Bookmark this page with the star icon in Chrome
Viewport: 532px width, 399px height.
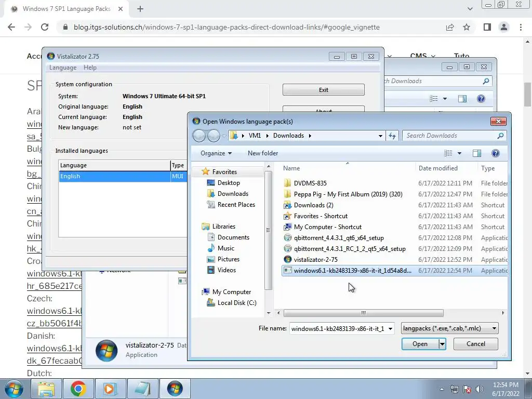[x=467, y=27]
